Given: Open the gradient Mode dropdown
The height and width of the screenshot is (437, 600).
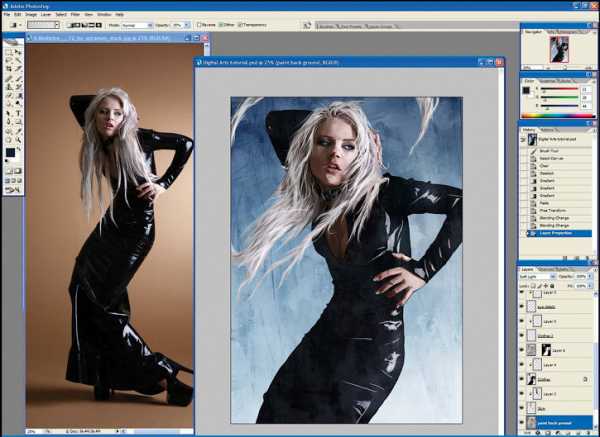Looking at the screenshot, I should (x=137, y=25).
